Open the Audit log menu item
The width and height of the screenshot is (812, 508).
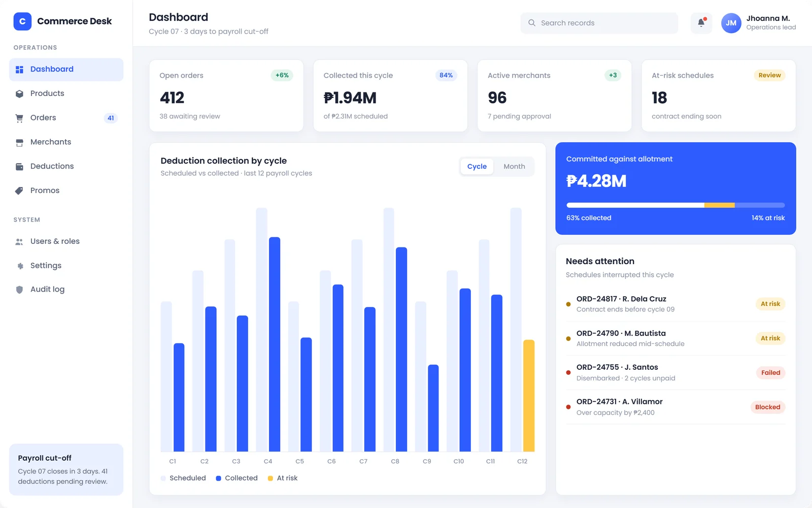[x=66, y=290]
